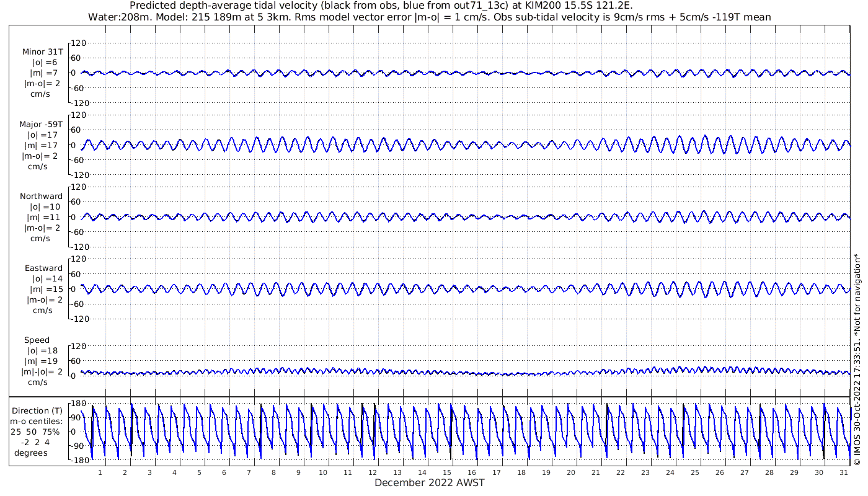Click the 180 tick on Direction axis
868x496 pixels.
78,404
